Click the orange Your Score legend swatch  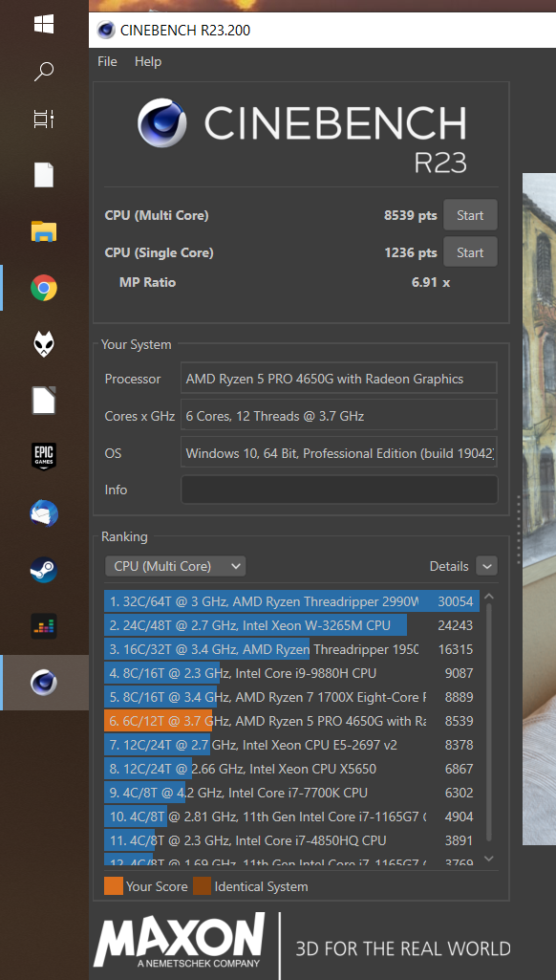pyautogui.click(x=113, y=886)
